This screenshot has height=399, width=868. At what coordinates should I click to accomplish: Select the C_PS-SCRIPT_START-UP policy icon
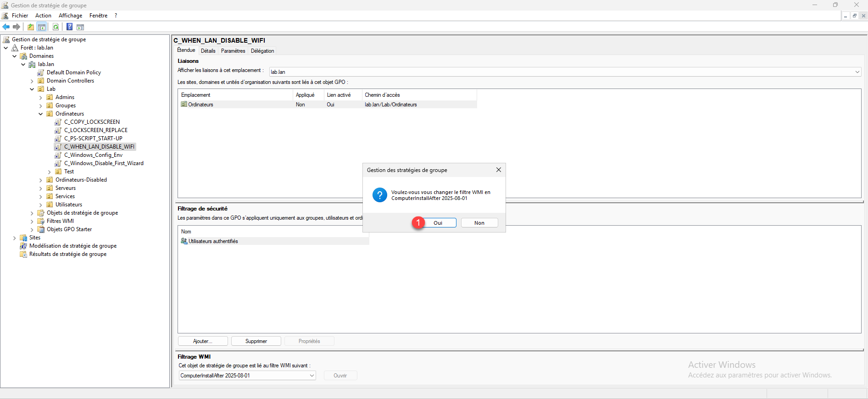click(x=58, y=139)
